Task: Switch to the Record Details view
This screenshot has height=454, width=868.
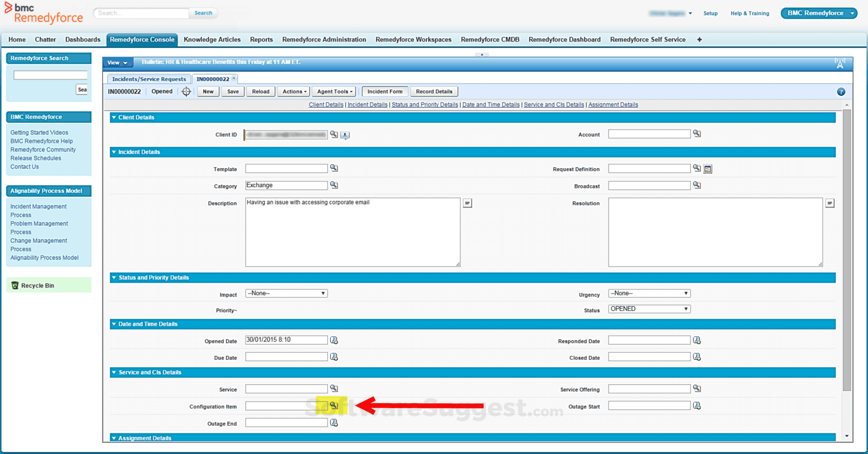Action: click(x=434, y=91)
